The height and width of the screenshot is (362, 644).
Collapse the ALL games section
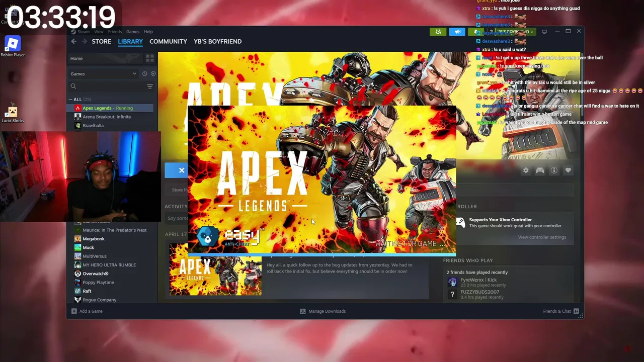[x=71, y=100]
